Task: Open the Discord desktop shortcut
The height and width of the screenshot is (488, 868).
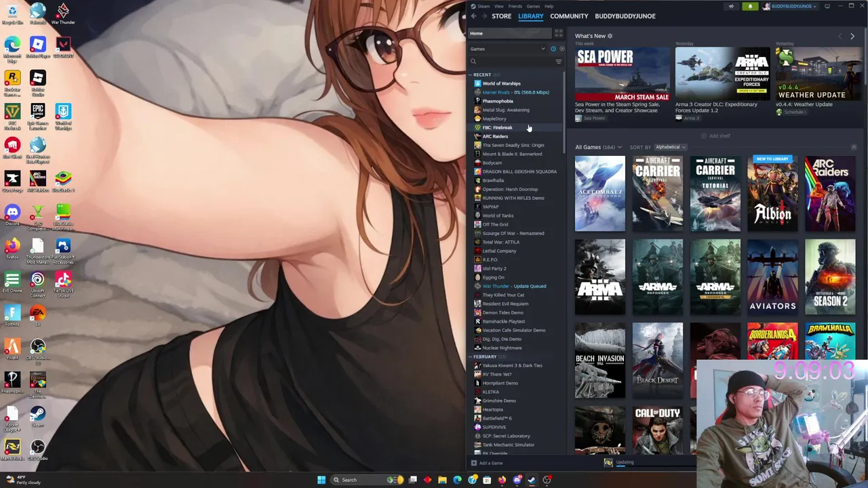Action: [x=12, y=216]
